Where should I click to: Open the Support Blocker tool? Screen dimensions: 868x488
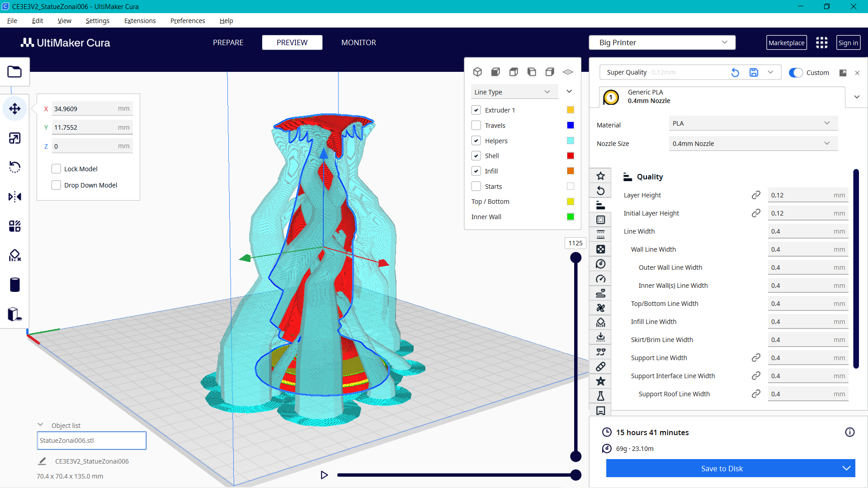coord(15,255)
